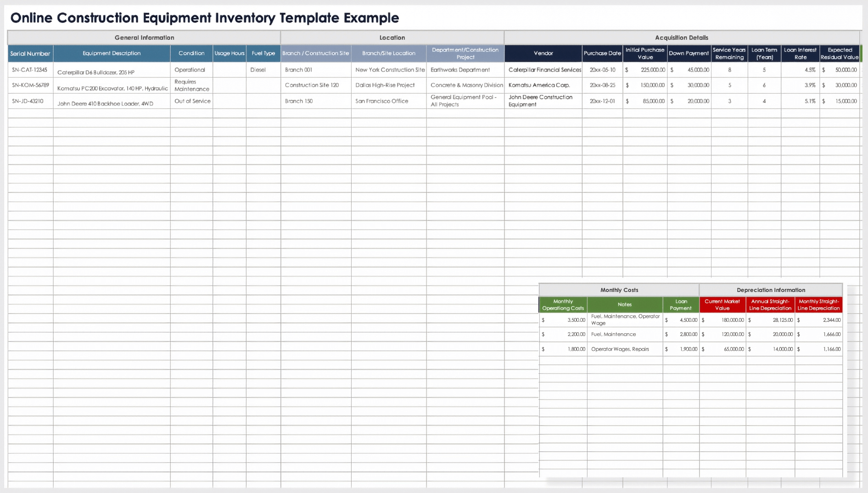Select the Komatsu PC200 Excavator description cell
Screen dimensions: 868x493
point(112,88)
